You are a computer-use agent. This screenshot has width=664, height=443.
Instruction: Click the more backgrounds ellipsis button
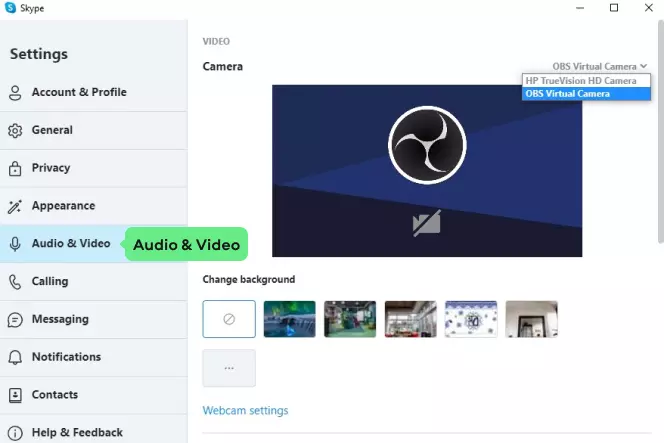coord(229,368)
